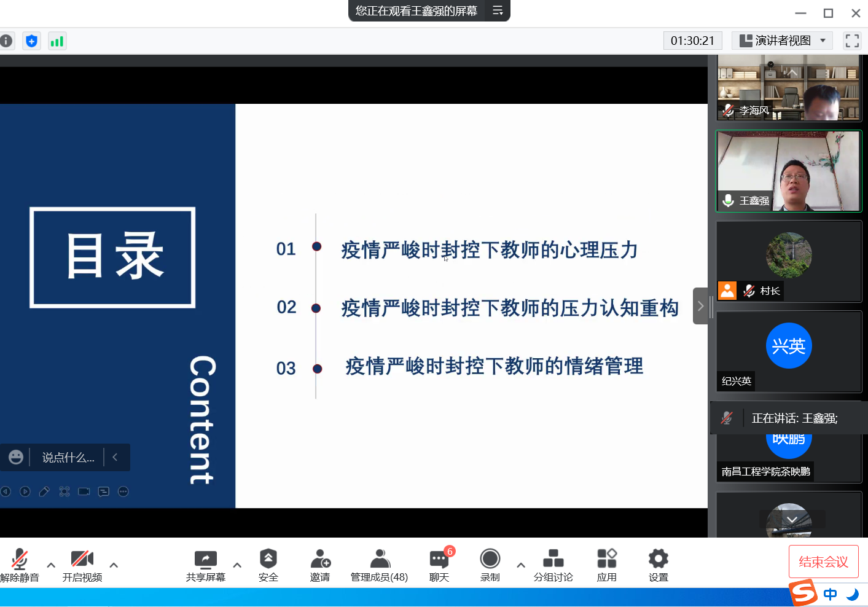Expand the audio options arrow beside 解除静音
This screenshot has width=868, height=607.
51,565
